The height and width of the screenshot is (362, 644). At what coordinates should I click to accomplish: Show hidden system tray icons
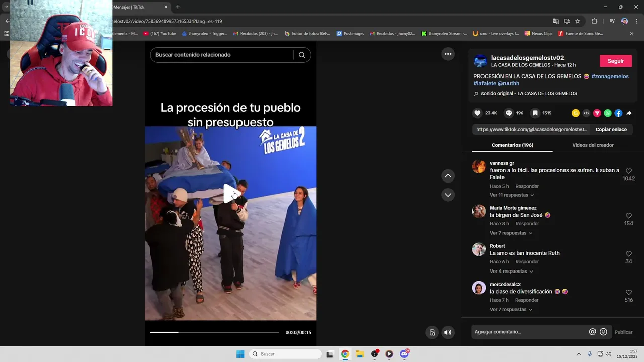(579, 354)
